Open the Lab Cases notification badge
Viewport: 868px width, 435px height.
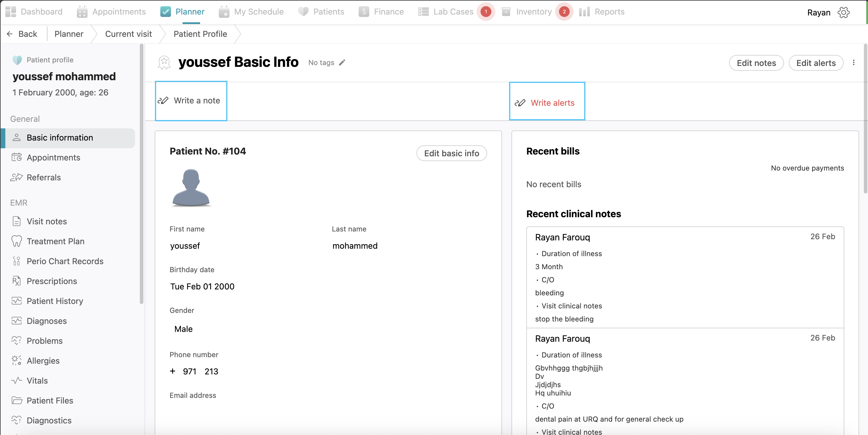coord(486,12)
